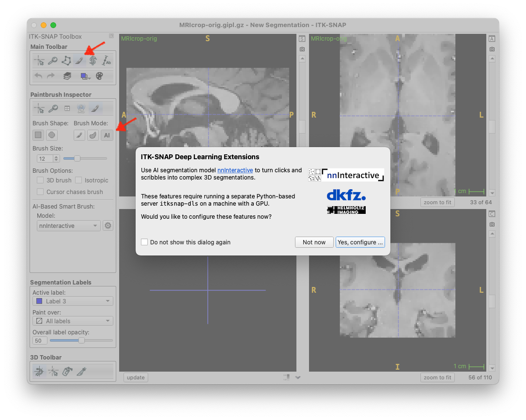
Task: Select the Zoom/Pan tool in Main Toolbar
Action: (53, 60)
